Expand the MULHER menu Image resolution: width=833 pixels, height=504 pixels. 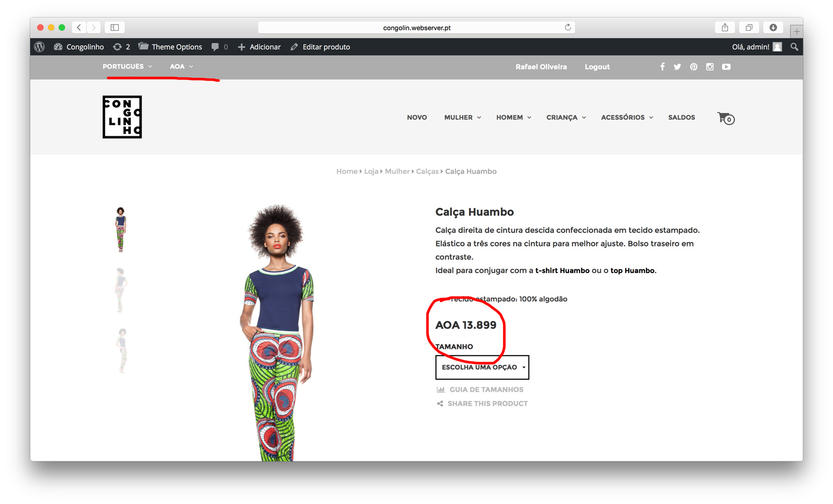tap(462, 118)
